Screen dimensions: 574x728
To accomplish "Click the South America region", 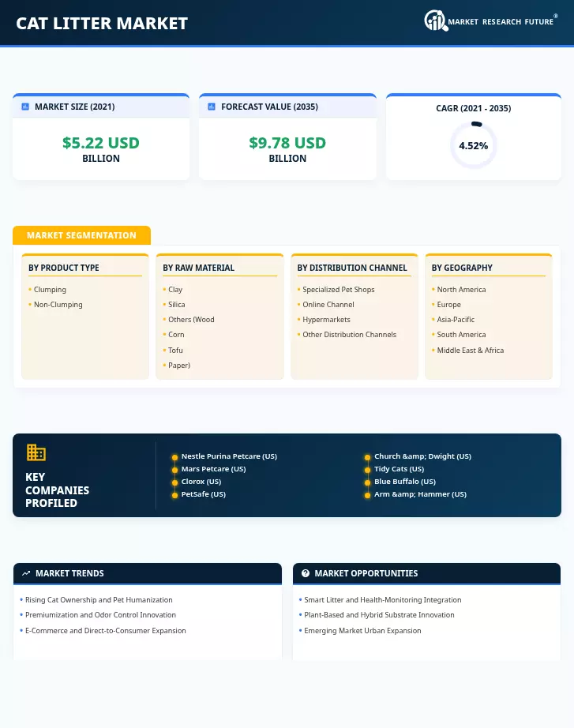I will pyautogui.click(x=461, y=334).
